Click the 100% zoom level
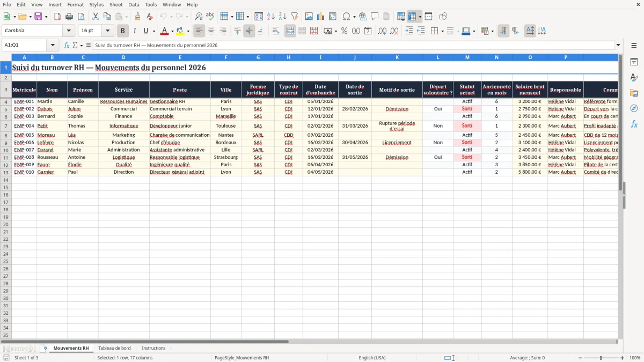The height and width of the screenshot is (362, 644). point(635,358)
